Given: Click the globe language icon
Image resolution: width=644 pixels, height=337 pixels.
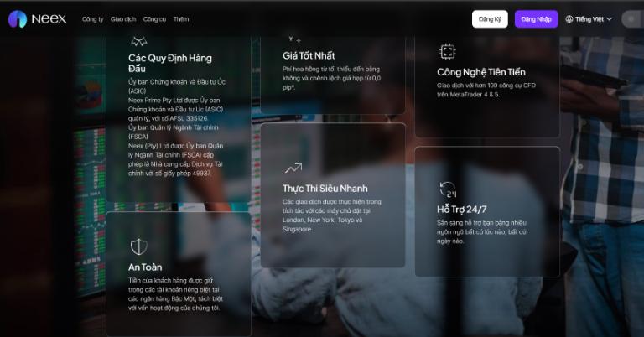Looking at the screenshot, I should coord(569,19).
